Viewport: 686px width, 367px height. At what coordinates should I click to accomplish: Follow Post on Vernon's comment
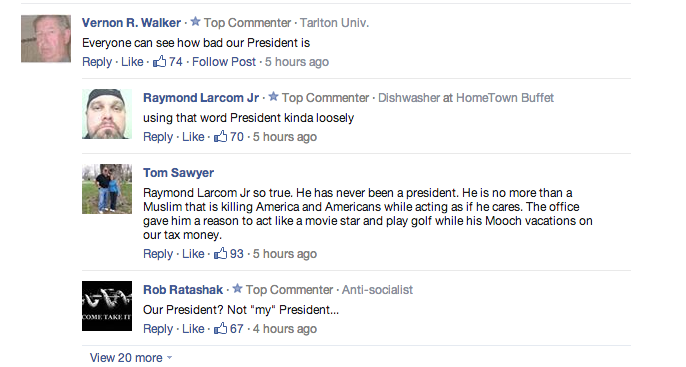point(224,62)
